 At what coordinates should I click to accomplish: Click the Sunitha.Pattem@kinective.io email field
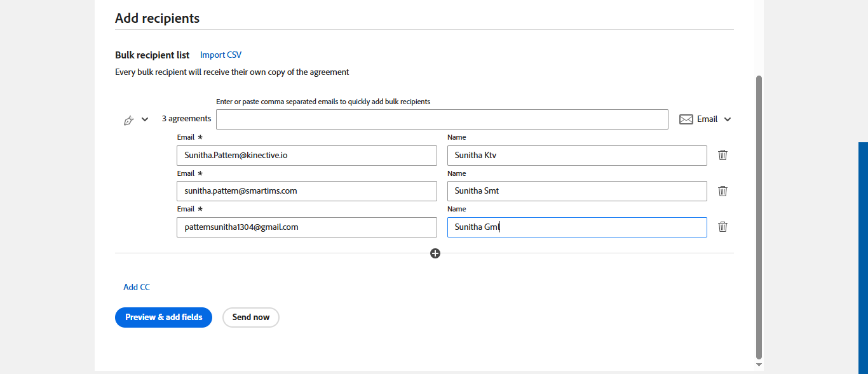[306, 156]
